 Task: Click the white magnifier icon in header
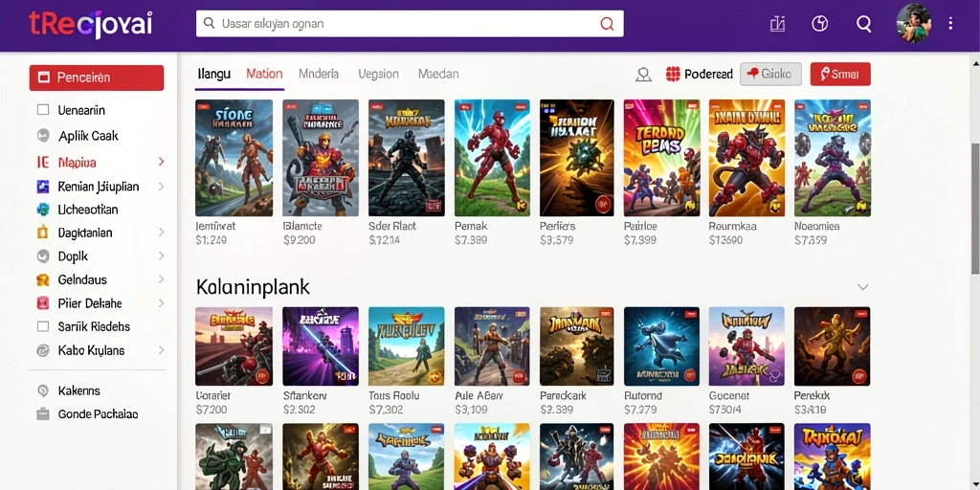pos(864,24)
